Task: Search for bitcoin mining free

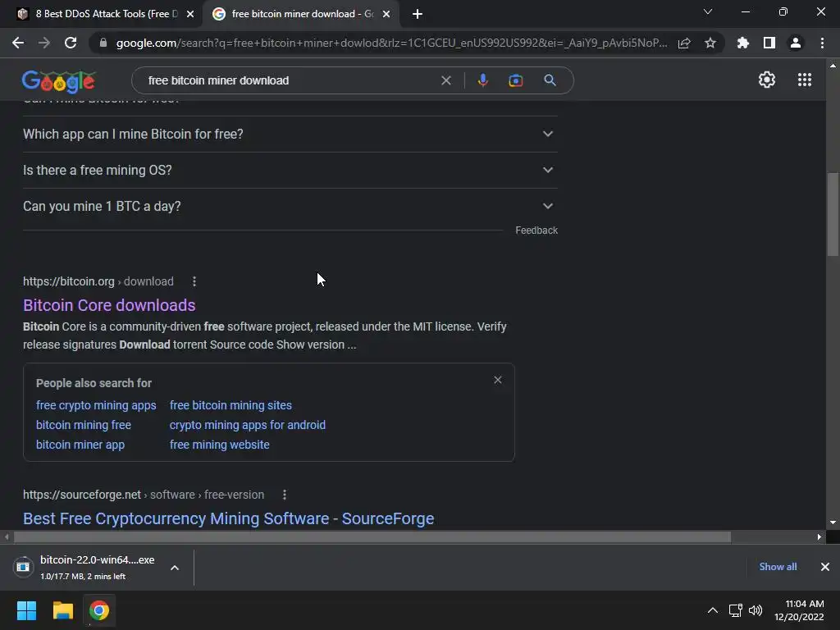Action: 84,425
